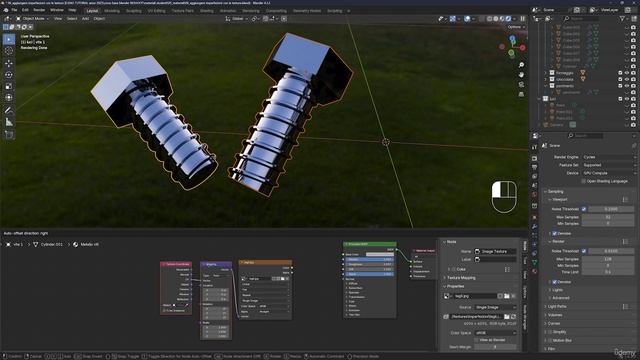Click the Options button in viewport header

(x=516, y=27)
